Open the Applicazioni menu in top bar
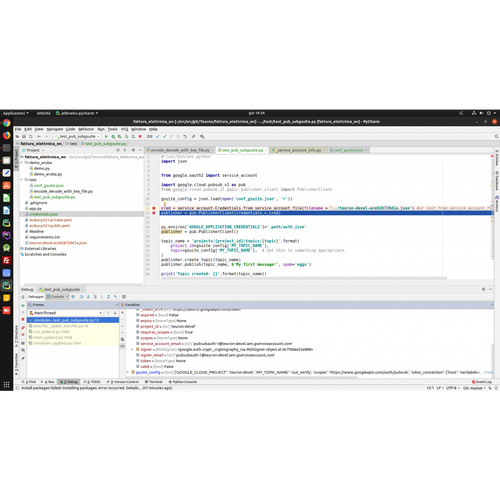 click(x=15, y=113)
